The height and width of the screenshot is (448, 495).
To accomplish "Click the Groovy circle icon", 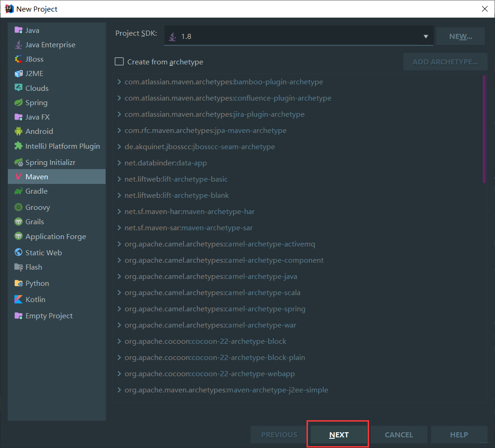I will click(x=19, y=207).
